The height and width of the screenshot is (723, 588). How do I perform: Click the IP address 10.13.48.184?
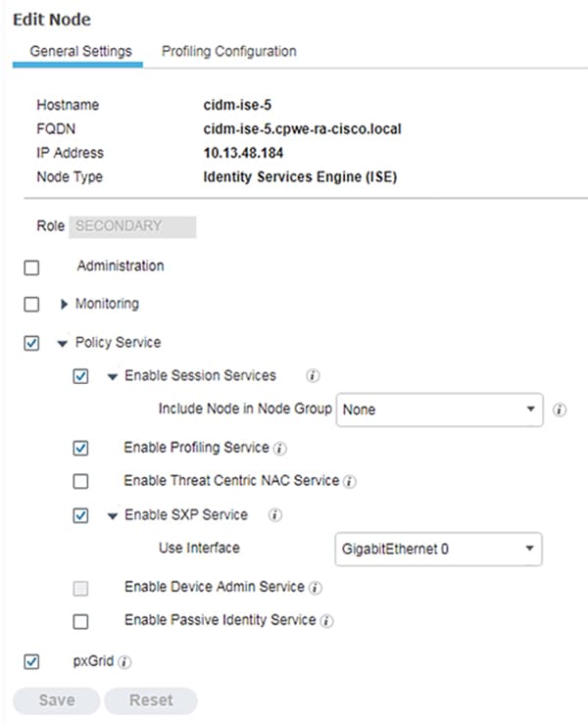click(x=243, y=153)
